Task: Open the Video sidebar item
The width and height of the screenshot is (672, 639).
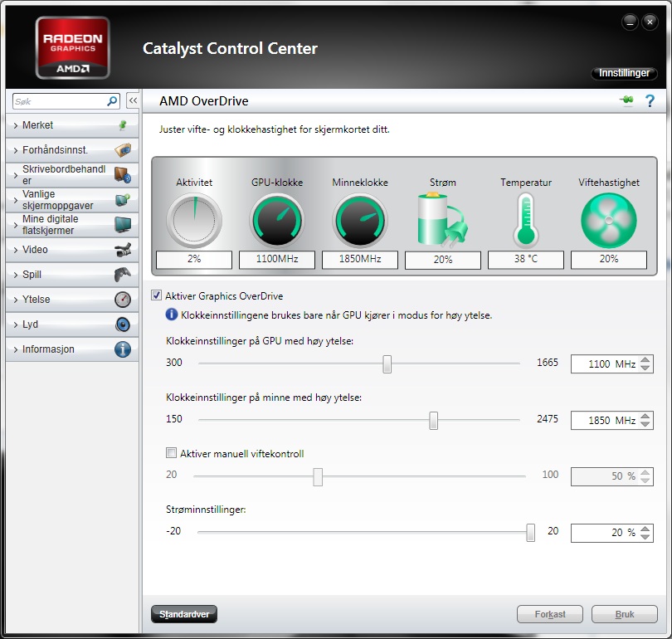Action: 72,250
